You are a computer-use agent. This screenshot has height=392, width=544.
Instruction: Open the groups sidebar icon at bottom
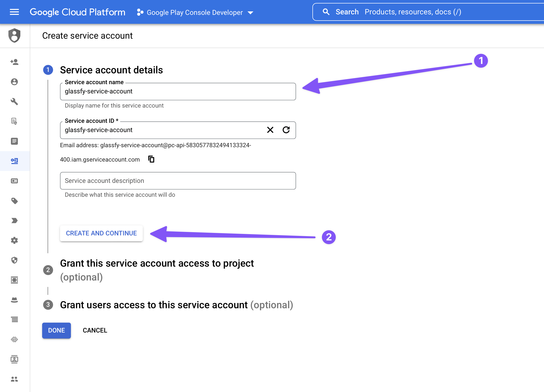(x=14, y=379)
